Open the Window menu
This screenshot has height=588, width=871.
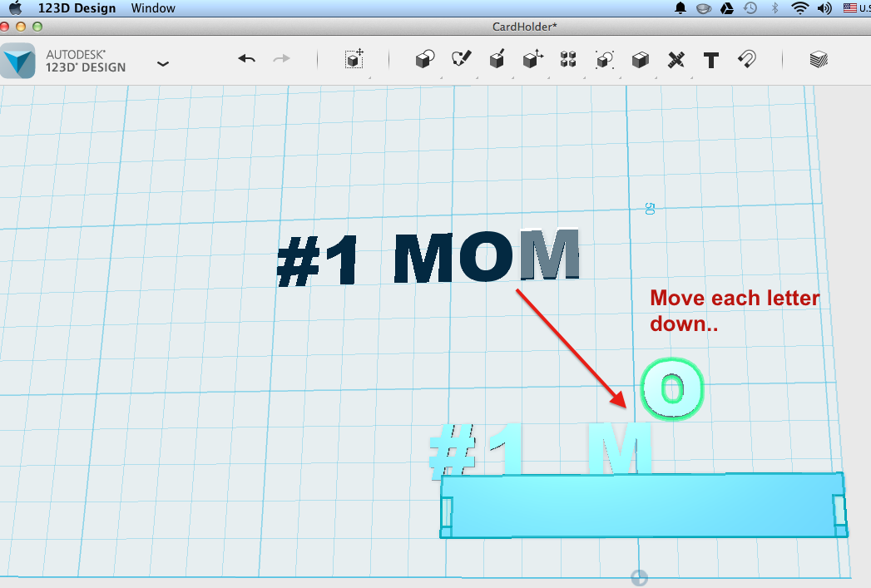[153, 7]
